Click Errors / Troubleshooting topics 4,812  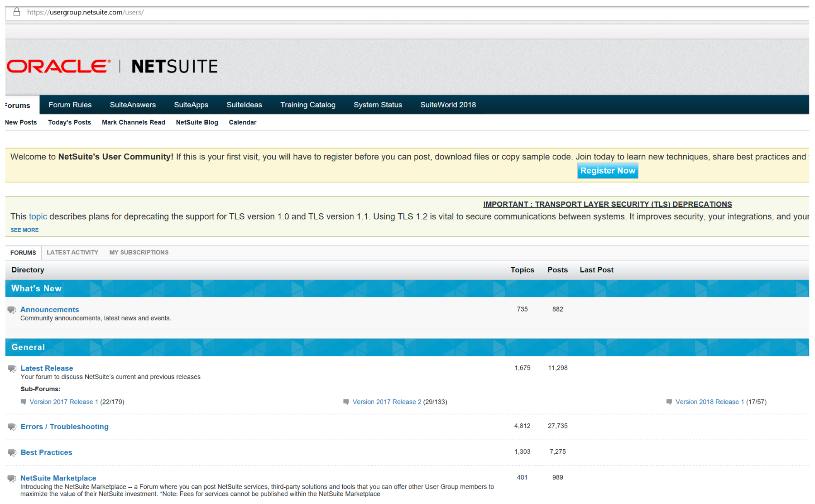point(523,426)
